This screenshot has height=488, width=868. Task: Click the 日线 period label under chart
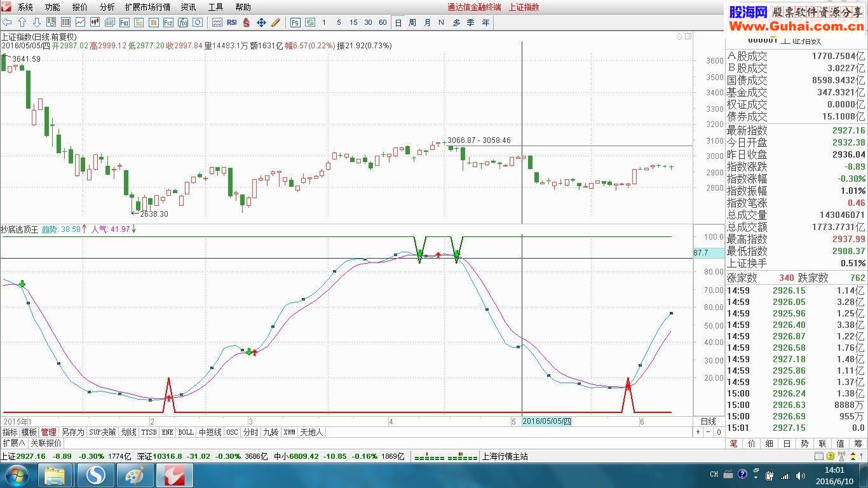pos(709,421)
